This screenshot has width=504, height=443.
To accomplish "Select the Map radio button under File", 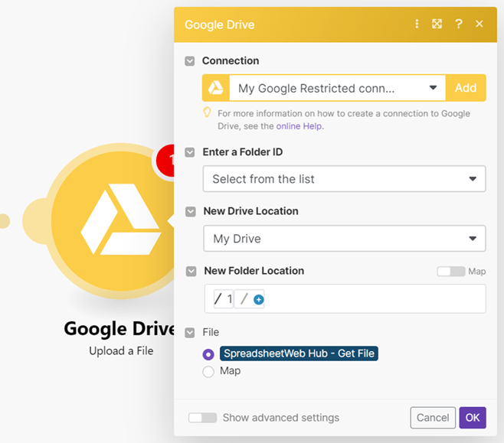I will [x=208, y=372].
